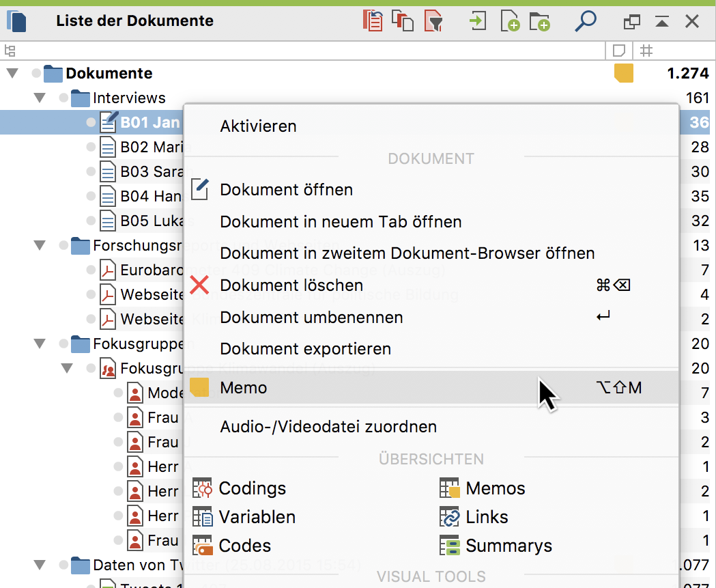Toggle activation circle of B04 document
The height and width of the screenshot is (588, 716).
tap(91, 196)
